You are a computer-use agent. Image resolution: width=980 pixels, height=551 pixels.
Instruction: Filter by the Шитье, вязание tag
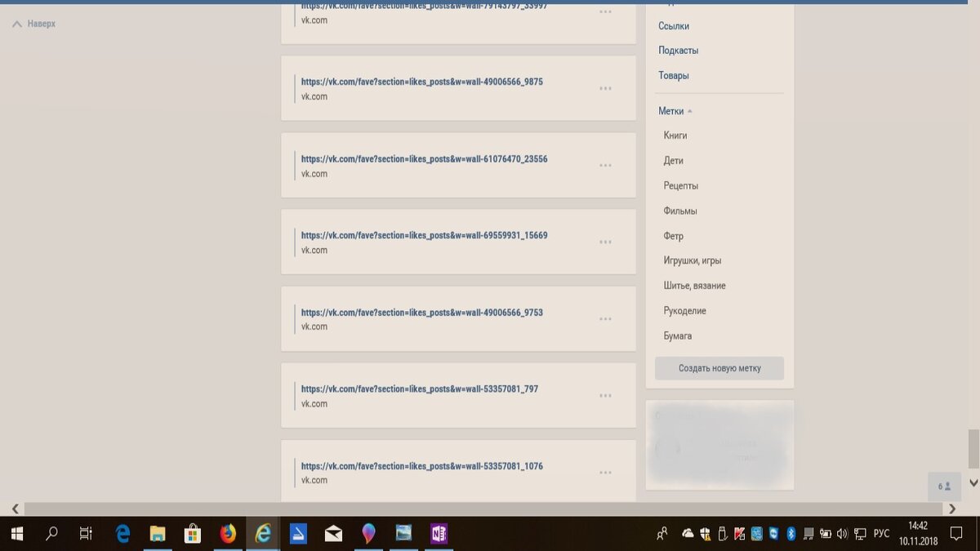(694, 286)
